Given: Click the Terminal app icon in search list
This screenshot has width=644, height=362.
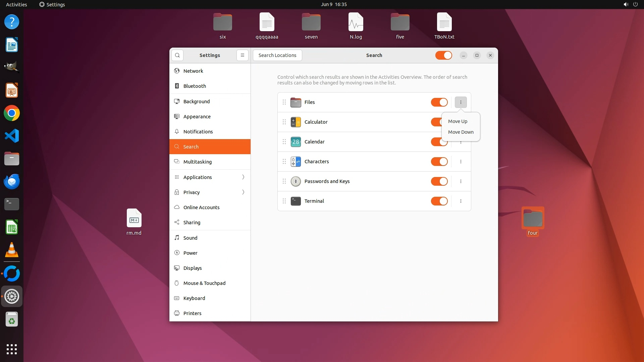Looking at the screenshot, I should [x=296, y=201].
